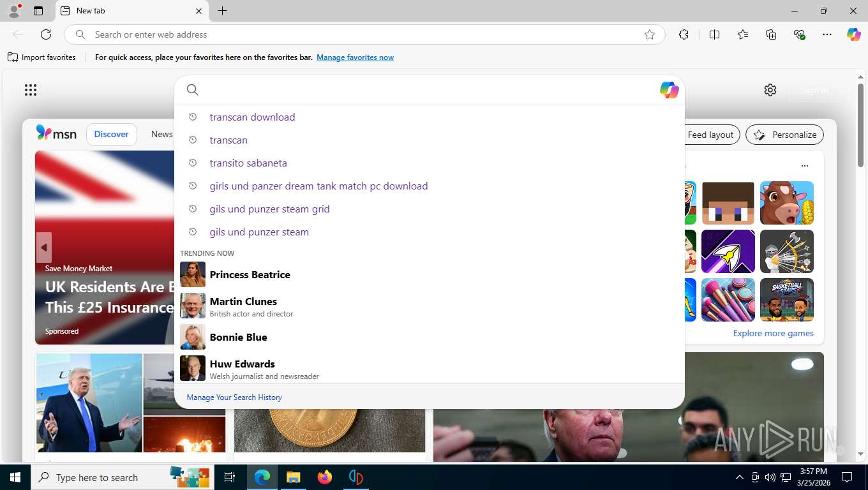Click the Windows taskbar search box
Screen dimensions: 868x490
121,477
